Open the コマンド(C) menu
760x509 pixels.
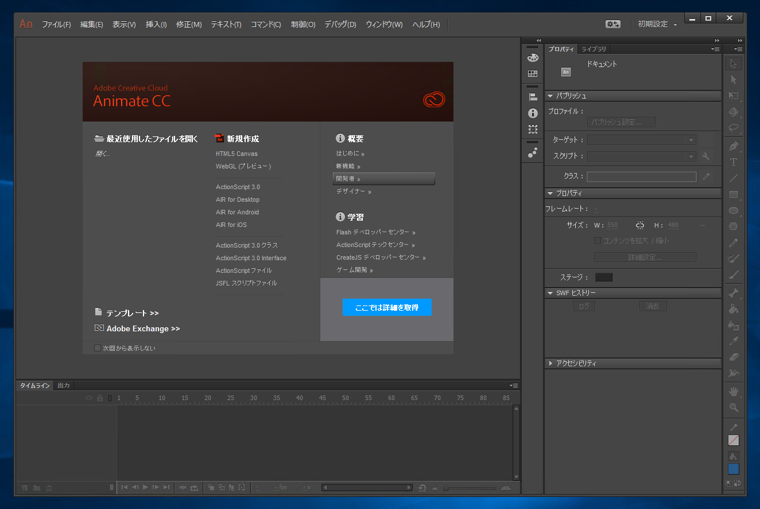pyautogui.click(x=266, y=24)
